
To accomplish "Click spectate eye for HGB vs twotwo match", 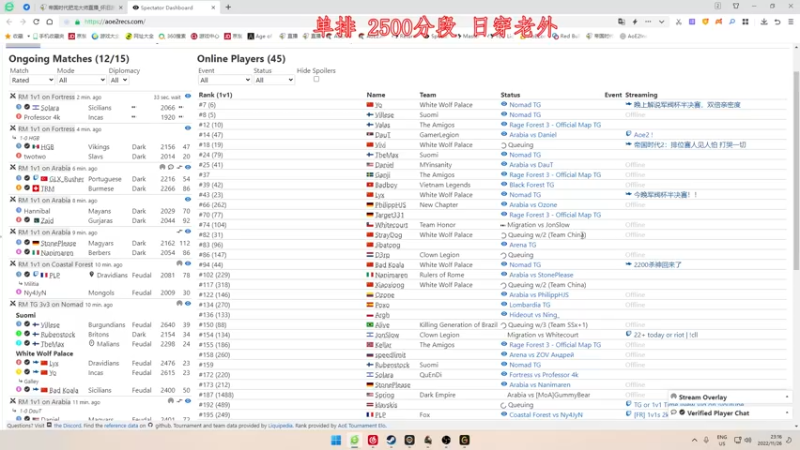I will click(x=188, y=128).
